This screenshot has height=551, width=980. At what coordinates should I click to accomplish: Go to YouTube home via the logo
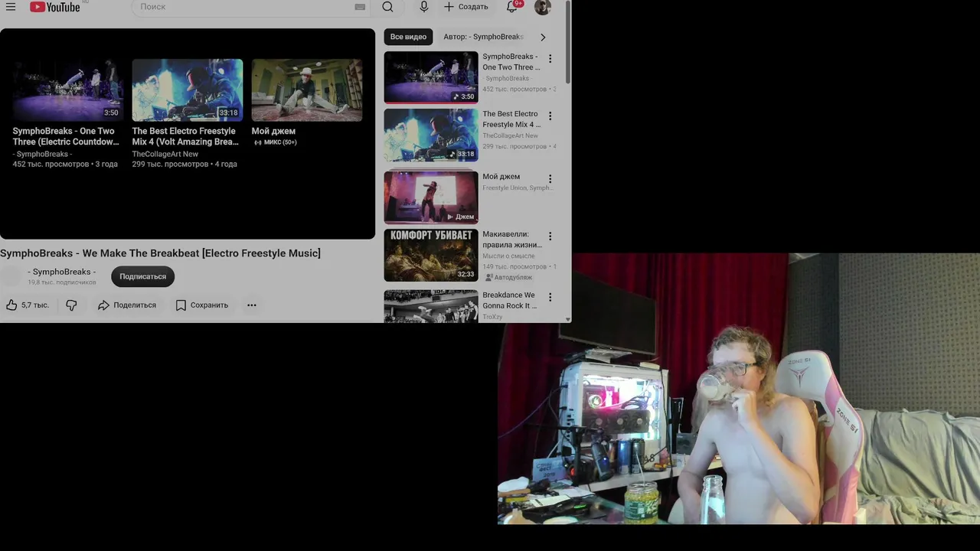55,7
